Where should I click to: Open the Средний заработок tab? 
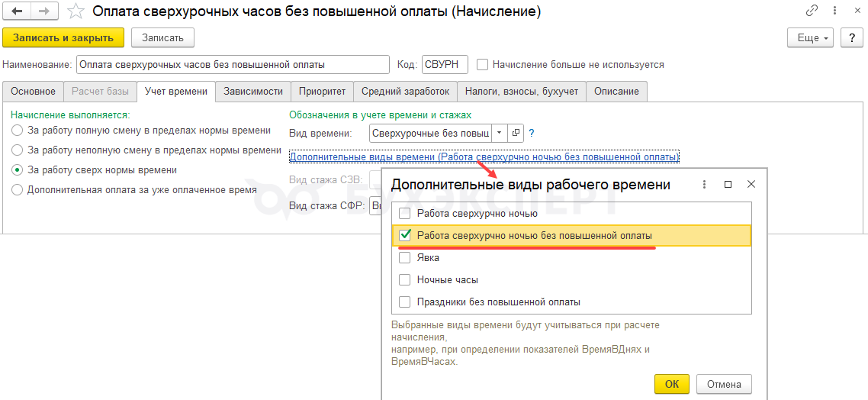coord(405,92)
